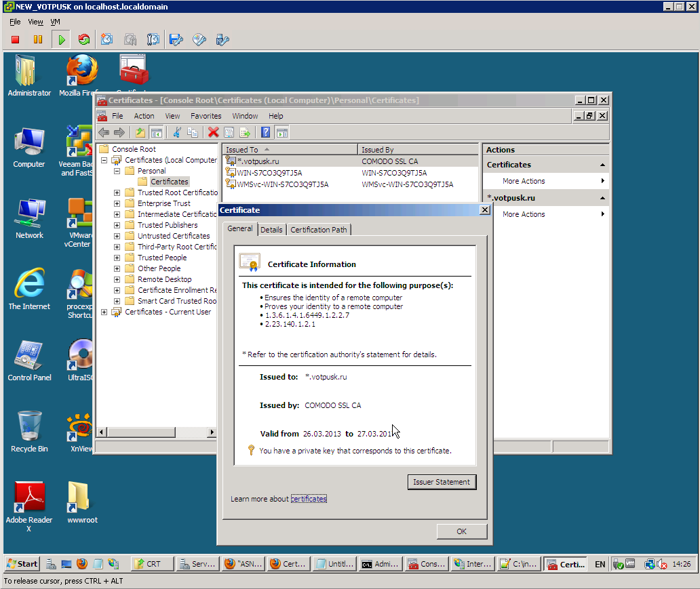
Task: Stop the VM with the red square button
Action: (15, 40)
